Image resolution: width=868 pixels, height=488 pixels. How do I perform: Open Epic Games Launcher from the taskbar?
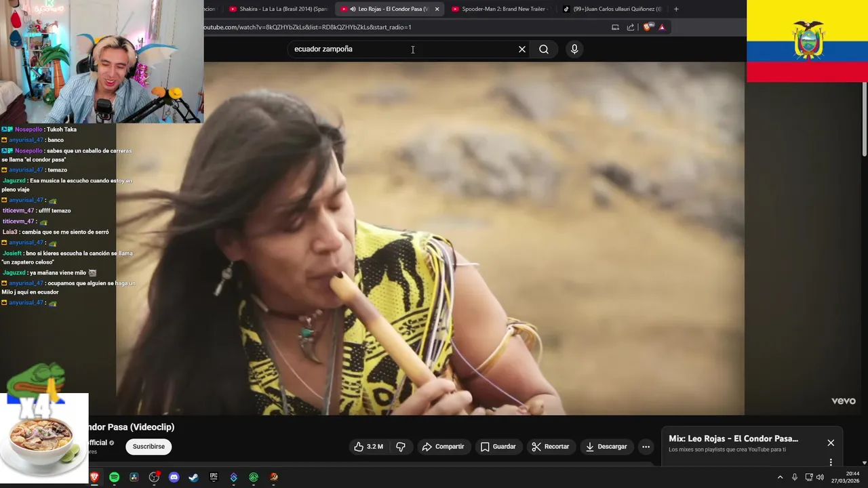tap(214, 477)
